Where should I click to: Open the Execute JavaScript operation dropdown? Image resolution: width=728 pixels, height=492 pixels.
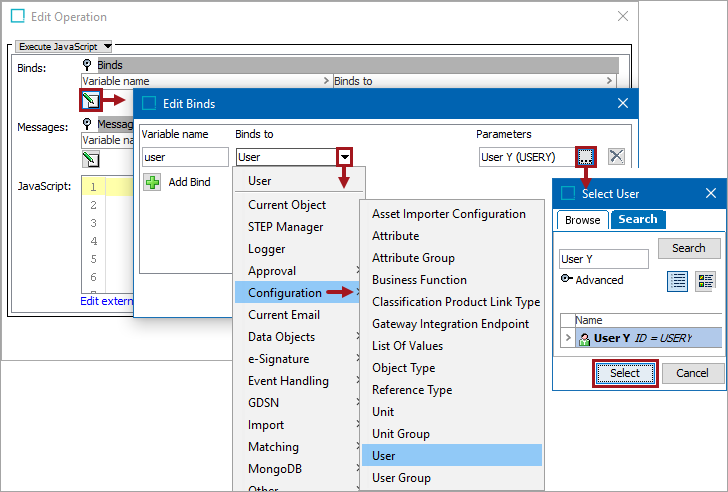pyautogui.click(x=66, y=46)
